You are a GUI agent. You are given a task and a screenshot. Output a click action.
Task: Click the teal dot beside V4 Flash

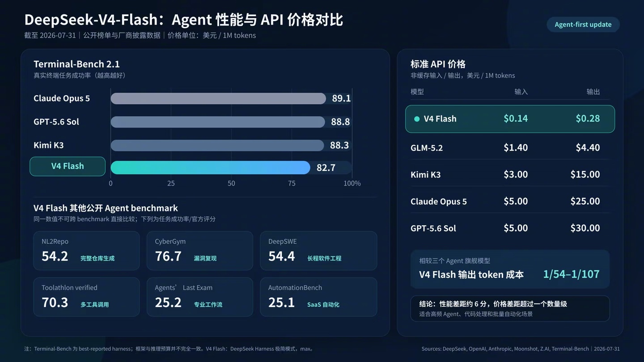417,119
